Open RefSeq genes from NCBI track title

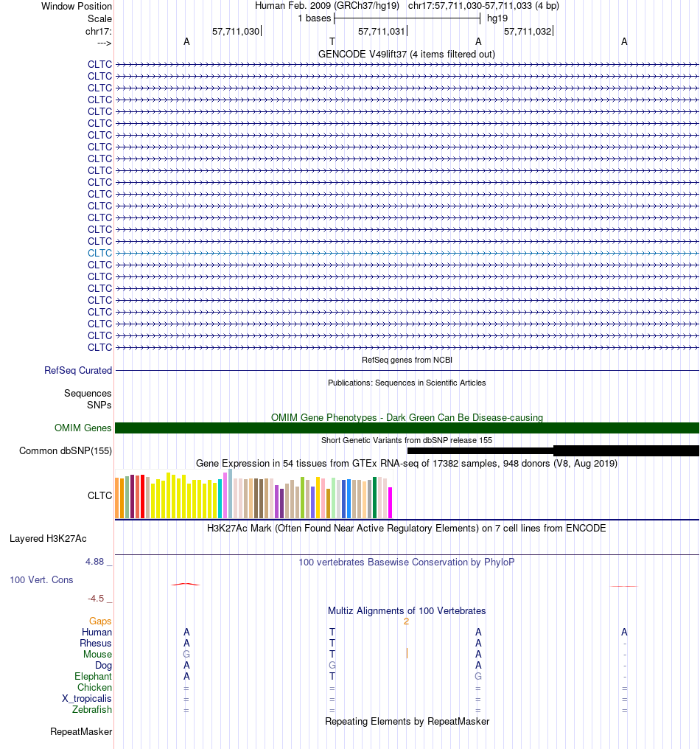pos(407,360)
